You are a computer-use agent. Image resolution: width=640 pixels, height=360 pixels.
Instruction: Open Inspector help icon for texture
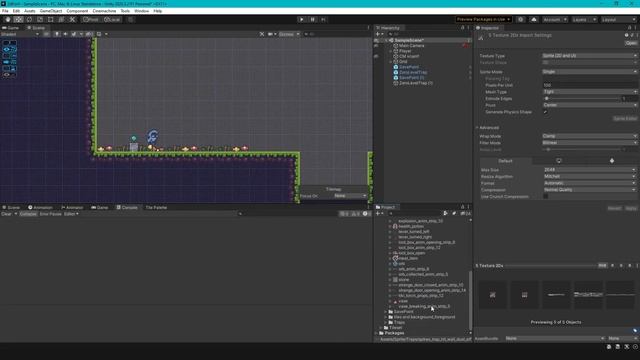(x=626, y=36)
